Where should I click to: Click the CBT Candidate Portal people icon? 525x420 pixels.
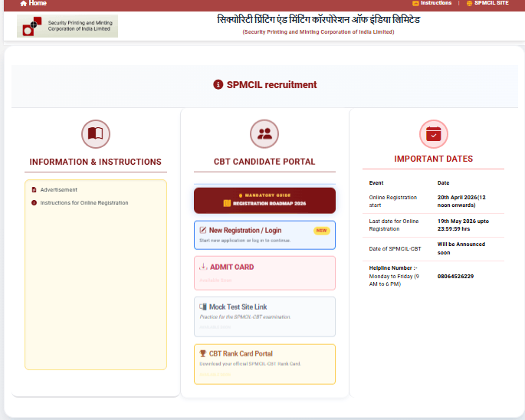pos(264,134)
